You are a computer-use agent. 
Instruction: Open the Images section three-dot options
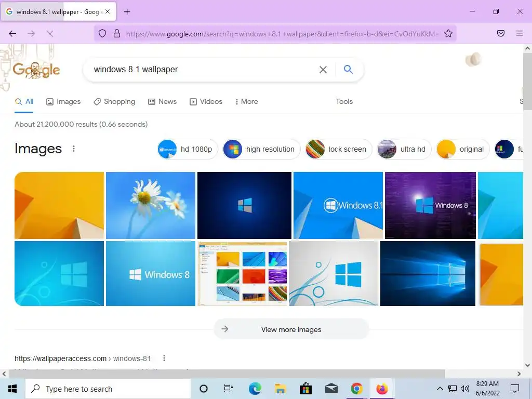(x=74, y=149)
